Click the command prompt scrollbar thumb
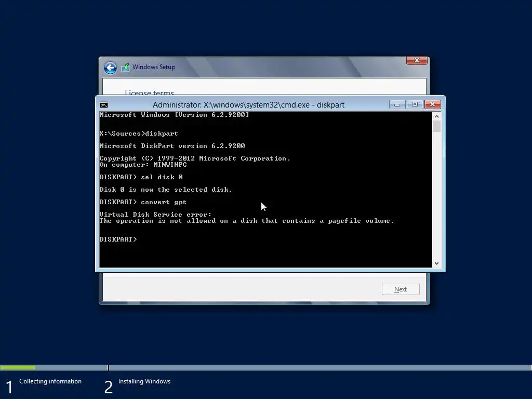Viewport: 532px width, 399px height. pyautogui.click(x=436, y=127)
